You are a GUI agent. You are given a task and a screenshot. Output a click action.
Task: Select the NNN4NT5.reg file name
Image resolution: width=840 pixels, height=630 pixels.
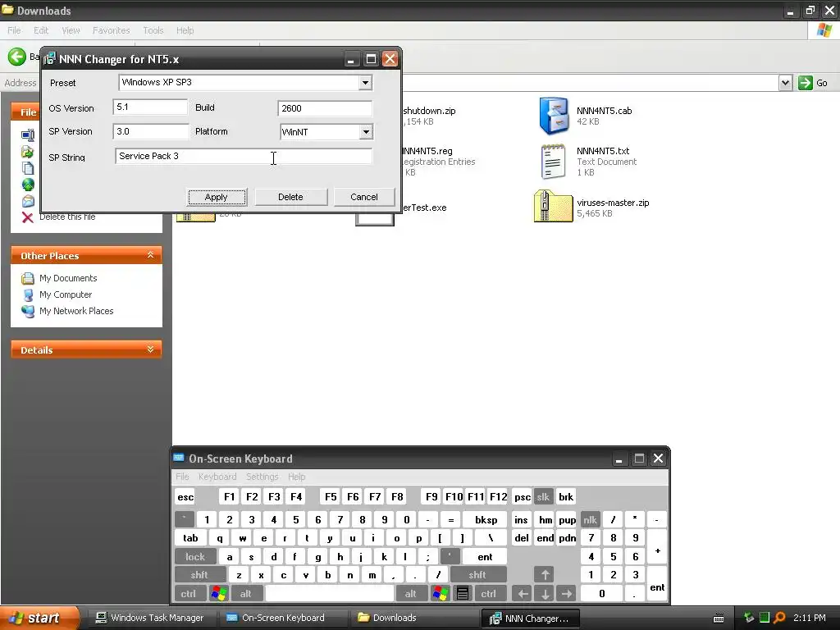tap(427, 151)
